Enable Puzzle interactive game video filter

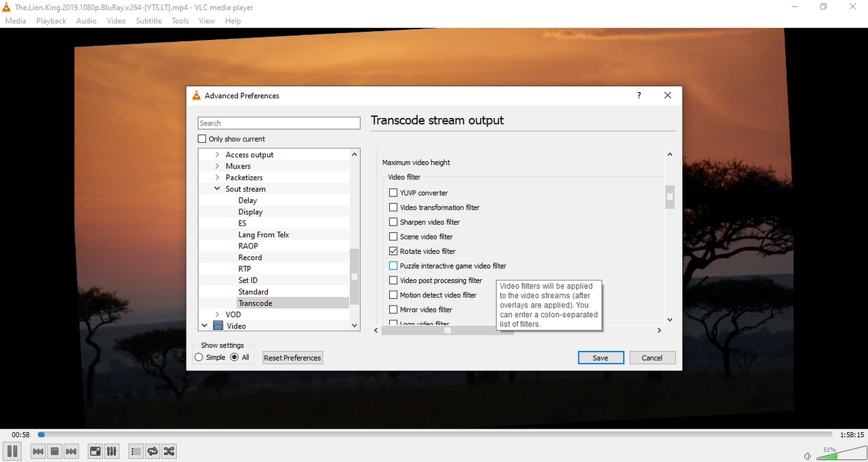[393, 266]
